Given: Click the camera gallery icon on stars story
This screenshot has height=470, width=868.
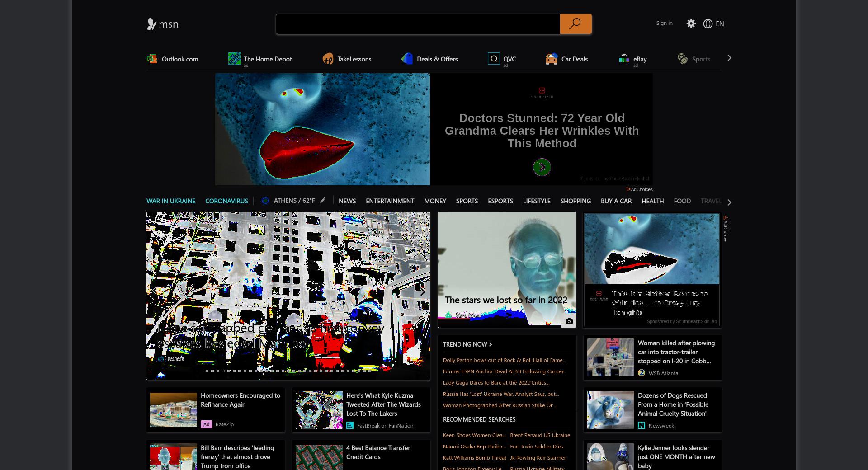Looking at the screenshot, I should tap(569, 321).
